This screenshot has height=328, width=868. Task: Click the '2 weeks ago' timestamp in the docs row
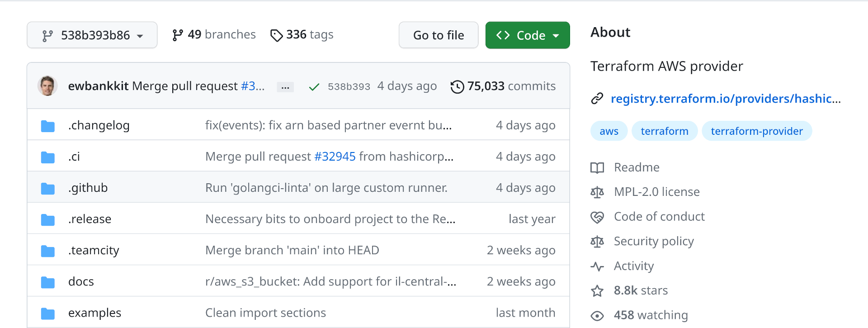[521, 281]
